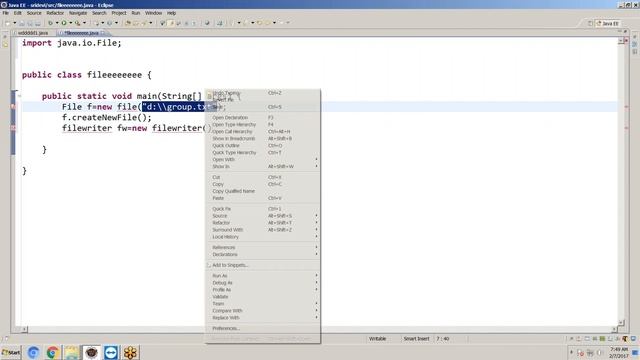Choose Show in Breadcrumb entry
The height and width of the screenshot is (360, 640).
coord(263,138)
